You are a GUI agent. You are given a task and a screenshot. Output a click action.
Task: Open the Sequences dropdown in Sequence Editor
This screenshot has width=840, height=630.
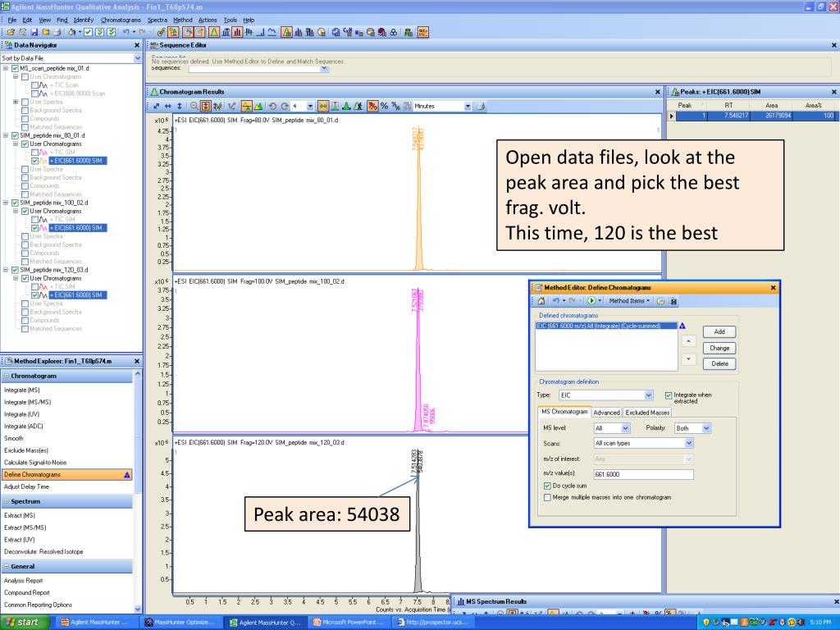(x=324, y=69)
